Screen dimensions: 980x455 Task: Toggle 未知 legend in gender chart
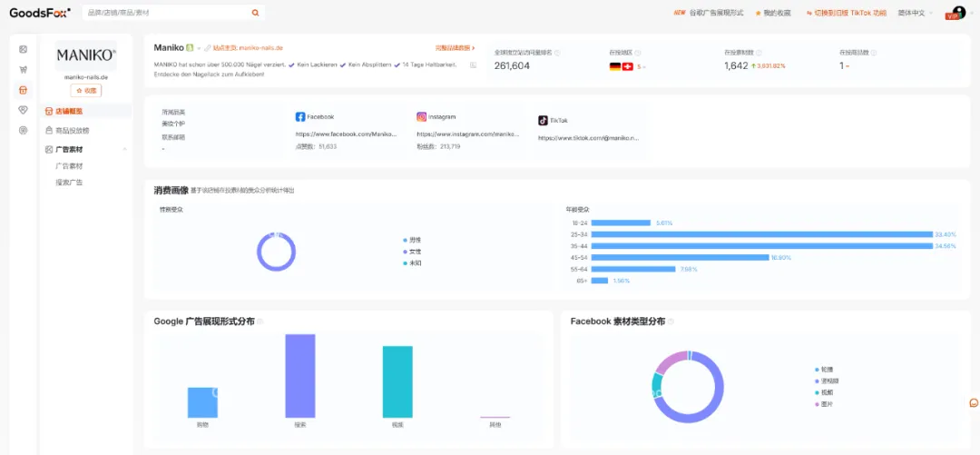point(412,263)
